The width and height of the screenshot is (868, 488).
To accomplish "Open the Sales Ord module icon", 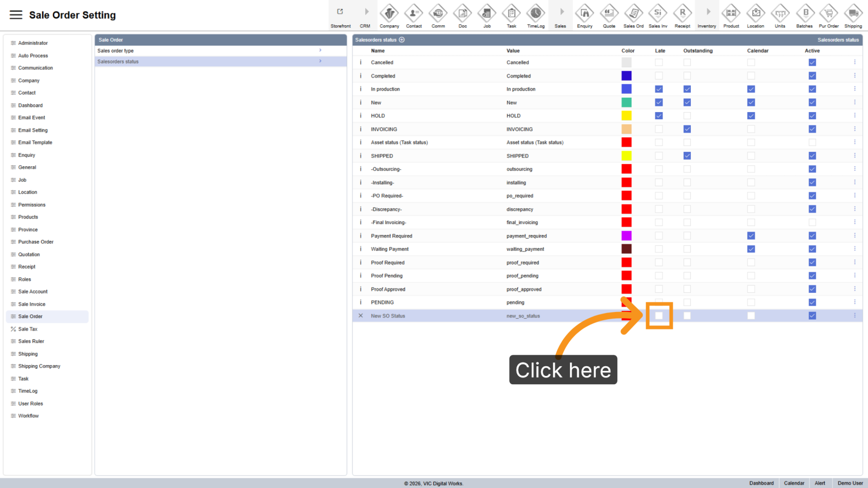I will (633, 13).
